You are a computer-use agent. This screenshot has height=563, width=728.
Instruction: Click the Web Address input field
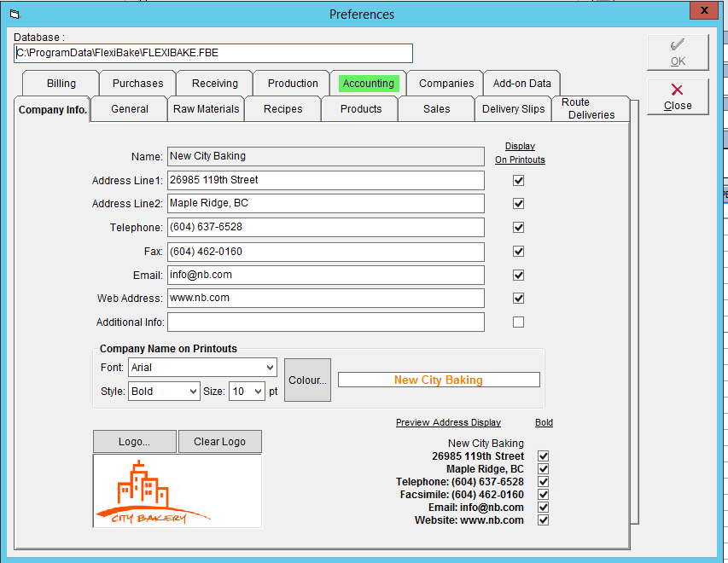click(326, 298)
